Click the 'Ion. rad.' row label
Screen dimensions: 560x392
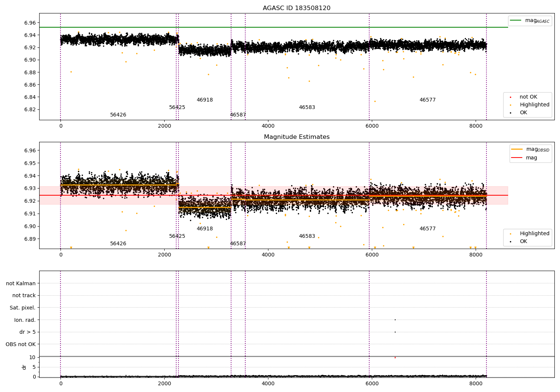25,320
